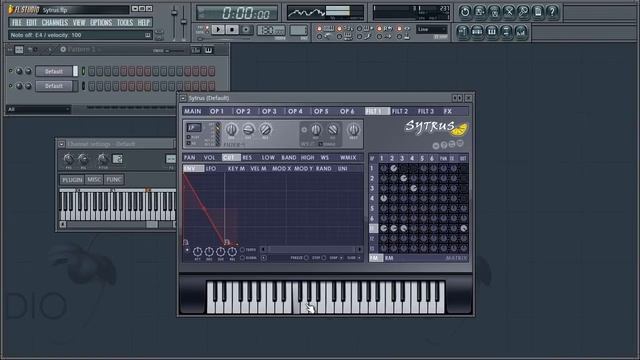Image resolution: width=640 pixels, height=360 pixels.
Task: Open the Help menu
Action: pos(144,22)
